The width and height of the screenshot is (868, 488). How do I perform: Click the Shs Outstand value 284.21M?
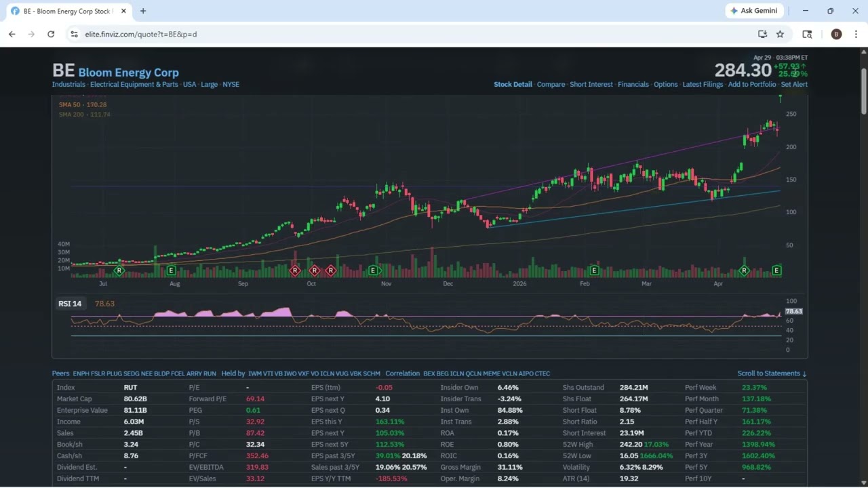[x=633, y=388]
